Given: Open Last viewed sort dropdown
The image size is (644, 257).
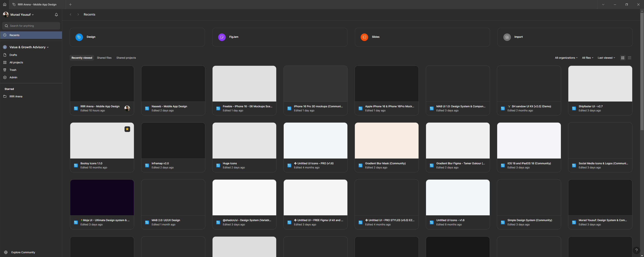Looking at the screenshot, I should (606, 58).
